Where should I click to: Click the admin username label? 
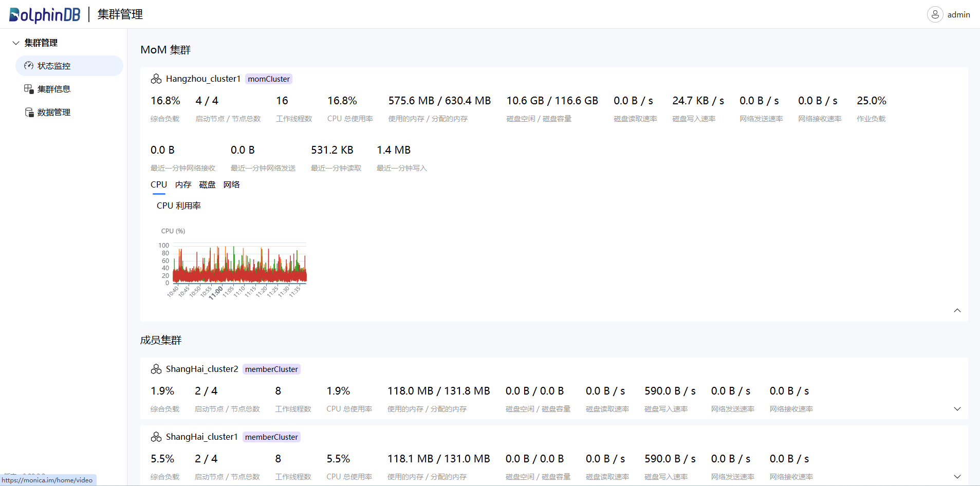958,14
